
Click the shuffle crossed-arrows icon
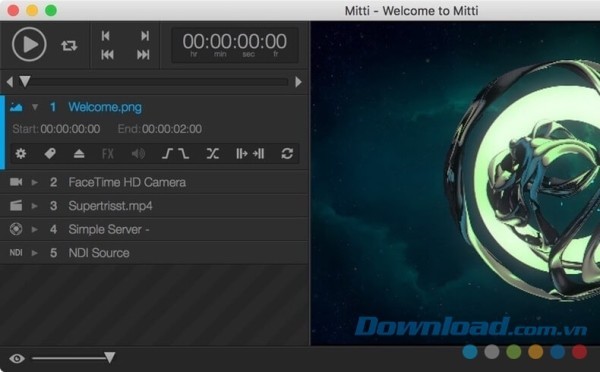click(213, 154)
